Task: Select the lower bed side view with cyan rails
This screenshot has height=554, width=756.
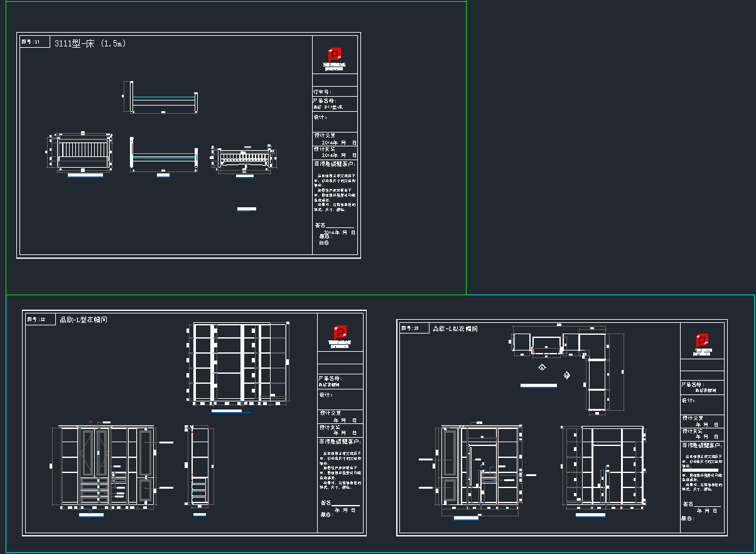Action: click(164, 153)
